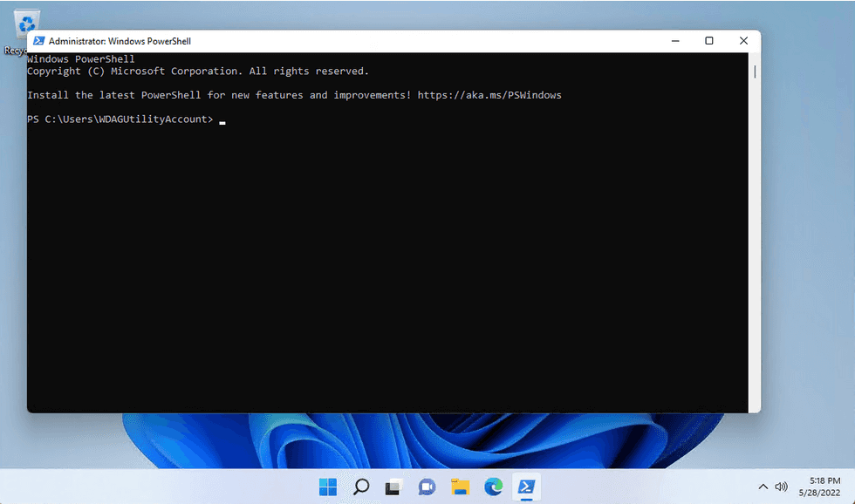Open Task View from the taskbar
Image resolution: width=855 pixels, height=504 pixels.
393,487
